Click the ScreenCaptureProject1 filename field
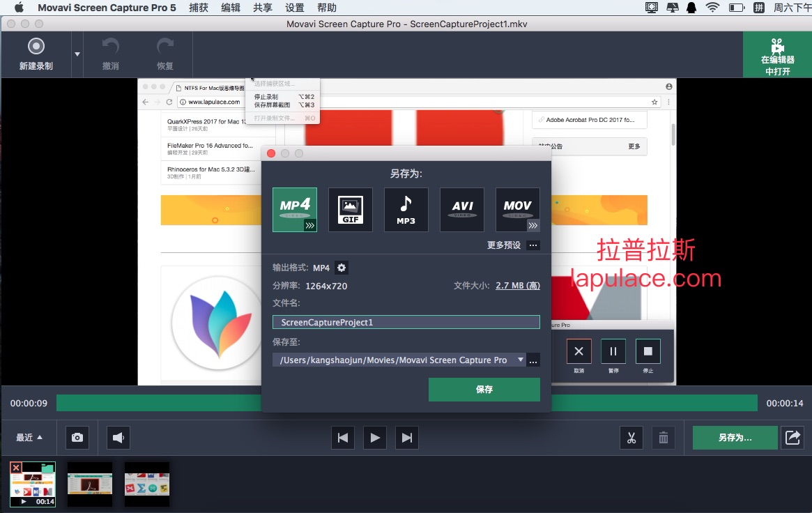Image resolution: width=812 pixels, height=513 pixels. pos(406,322)
